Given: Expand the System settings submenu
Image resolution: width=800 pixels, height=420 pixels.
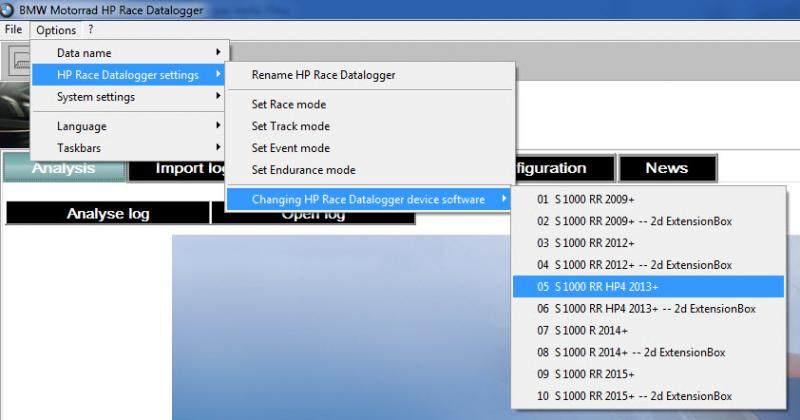Looking at the screenshot, I should click(130, 96).
